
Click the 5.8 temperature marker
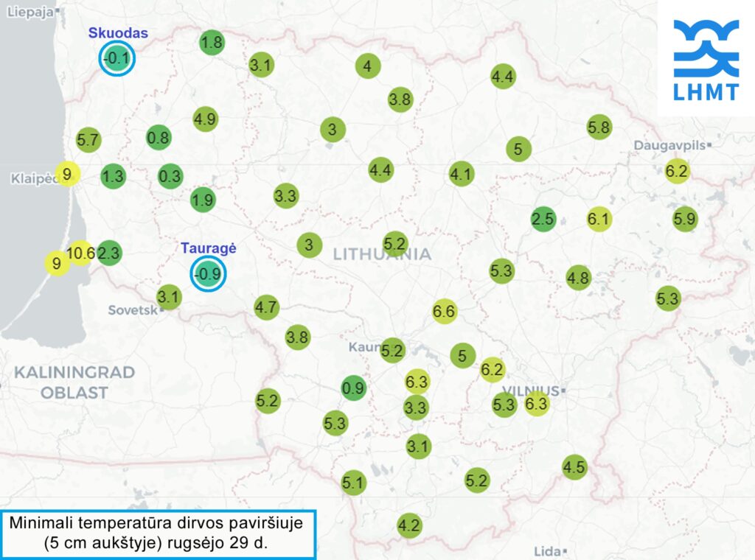coord(599,127)
